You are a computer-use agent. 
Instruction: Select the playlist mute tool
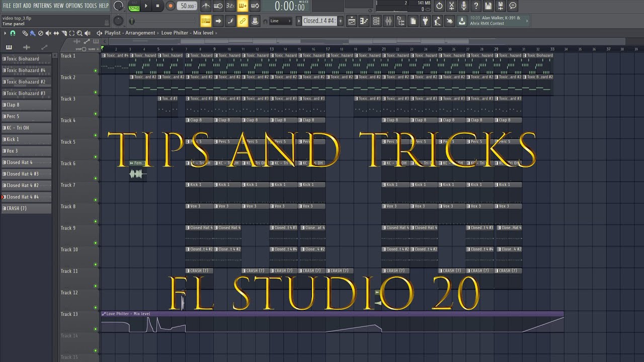pos(49,33)
